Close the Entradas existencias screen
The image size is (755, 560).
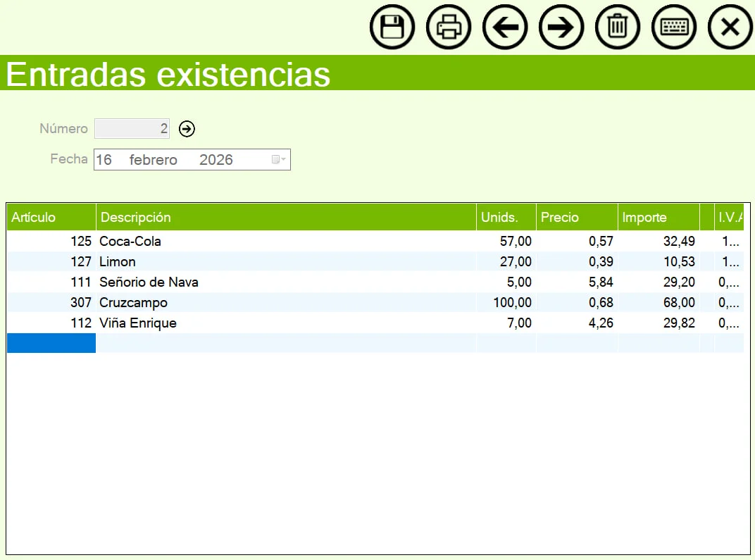730,27
